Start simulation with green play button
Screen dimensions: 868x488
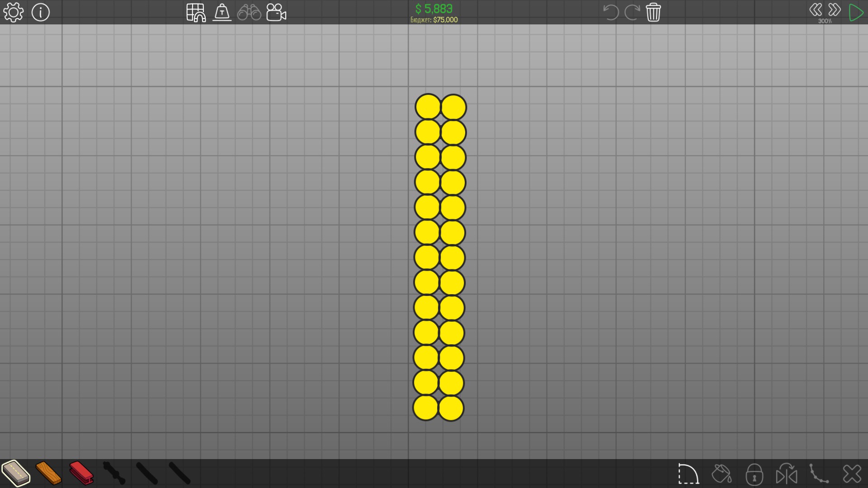point(856,13)
